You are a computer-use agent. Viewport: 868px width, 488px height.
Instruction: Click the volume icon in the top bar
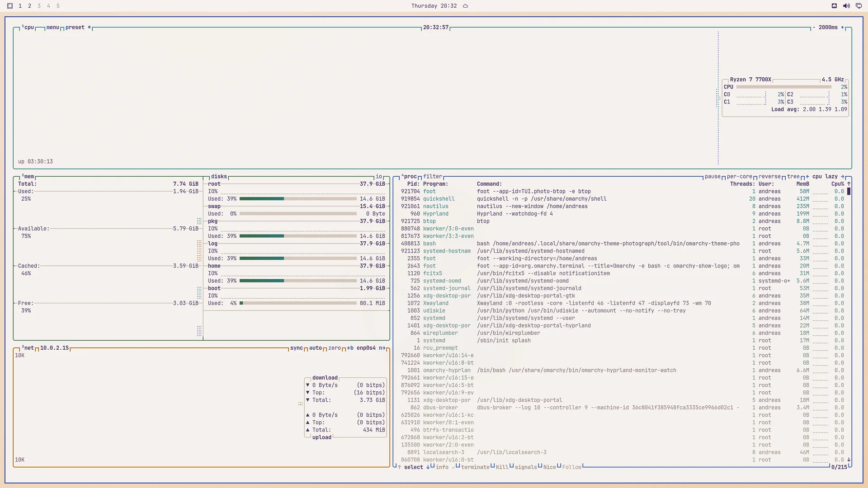[846, 6]
